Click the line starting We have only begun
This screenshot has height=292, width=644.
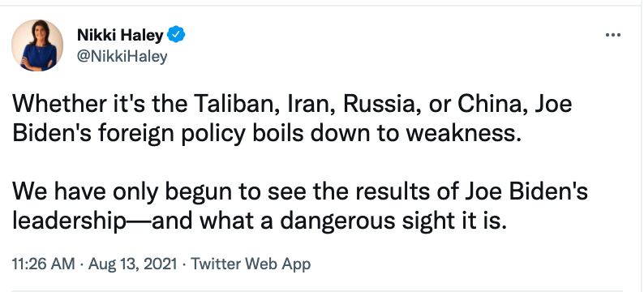coord(300,192)
